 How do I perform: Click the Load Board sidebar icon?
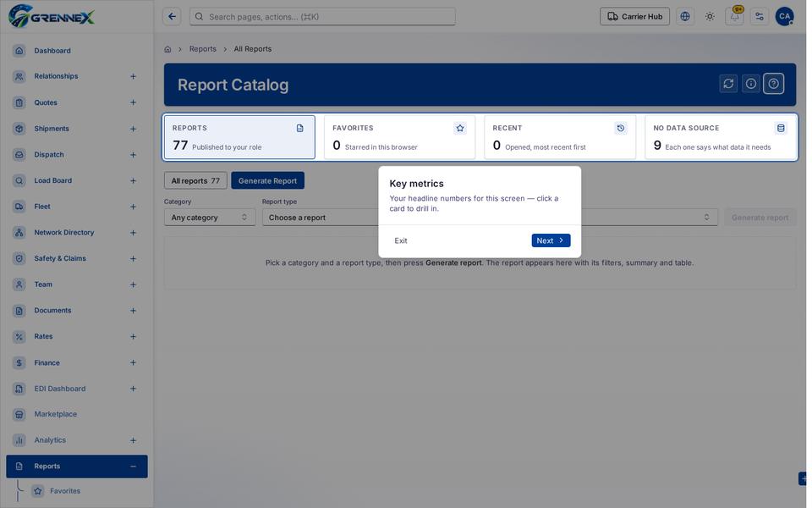[19, 180]
